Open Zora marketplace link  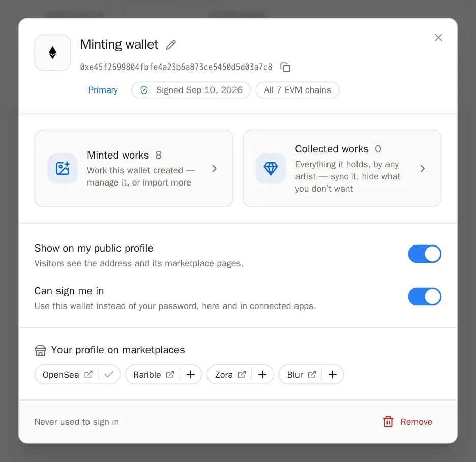(230, 375)
